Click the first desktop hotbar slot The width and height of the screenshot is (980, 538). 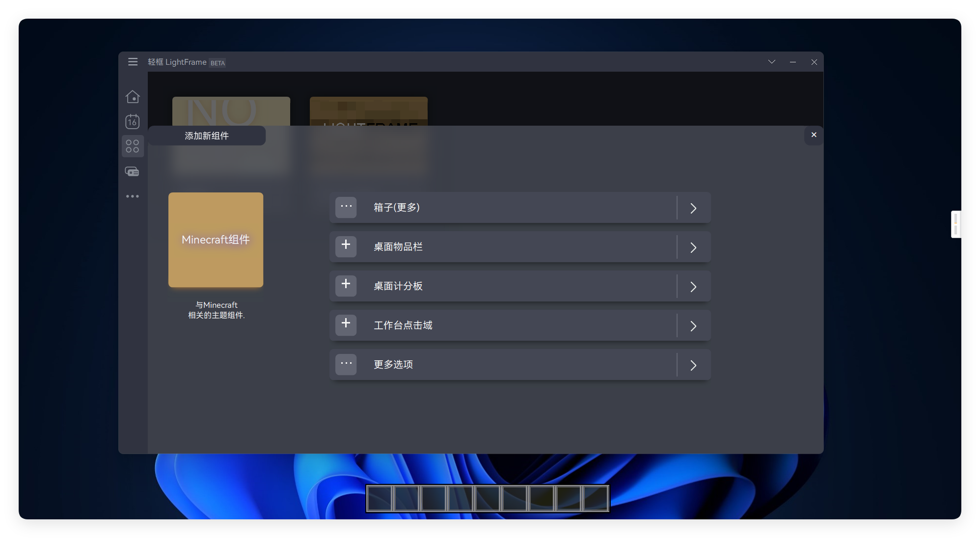[x=380, y=499]
